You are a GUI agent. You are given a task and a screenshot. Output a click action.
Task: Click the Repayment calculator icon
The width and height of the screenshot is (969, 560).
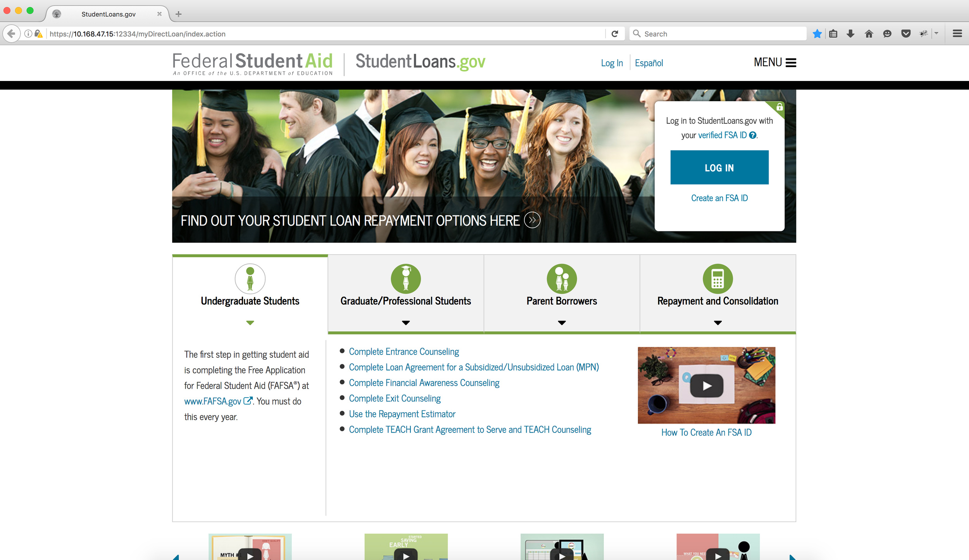[717, 279]
